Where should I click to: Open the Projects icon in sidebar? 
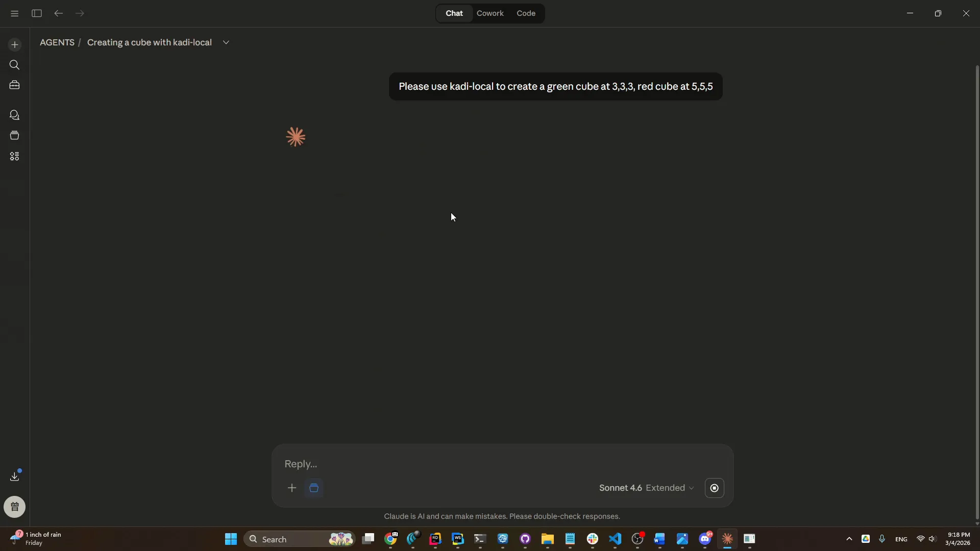point(14,135)
